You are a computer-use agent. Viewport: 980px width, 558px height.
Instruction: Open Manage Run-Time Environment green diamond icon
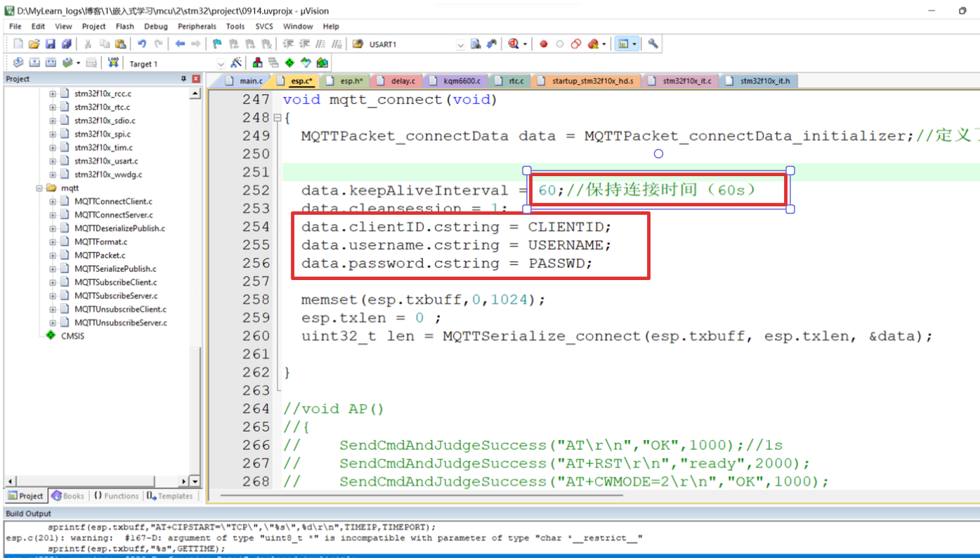coord(289,63)
